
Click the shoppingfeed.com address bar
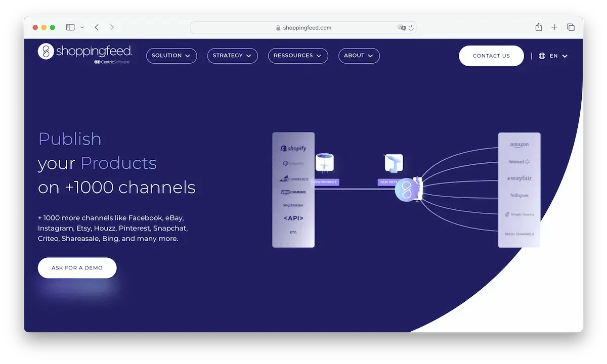click(x=303, y=28)
